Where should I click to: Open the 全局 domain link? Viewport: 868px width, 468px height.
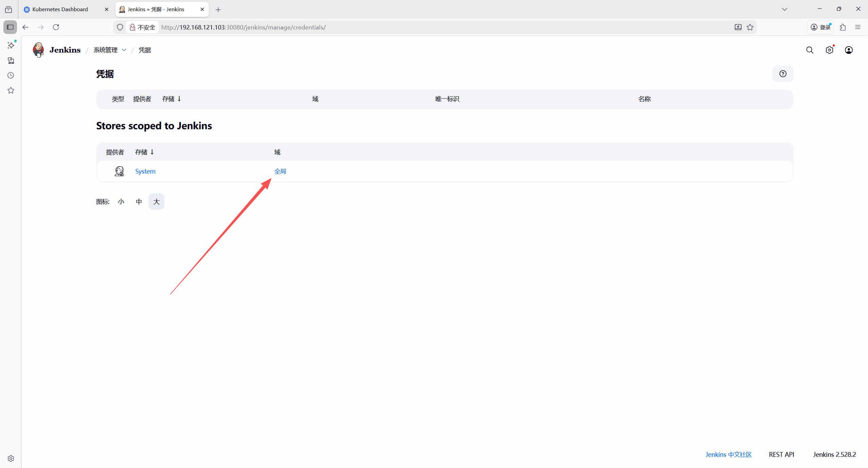coord(280,171)
